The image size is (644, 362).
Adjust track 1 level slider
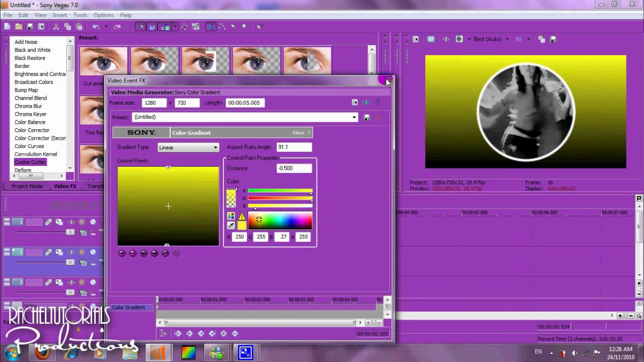70,232
